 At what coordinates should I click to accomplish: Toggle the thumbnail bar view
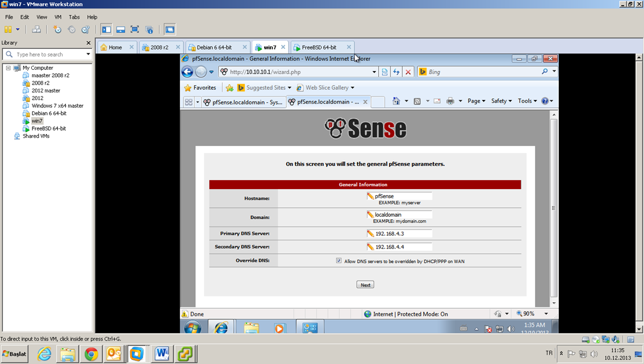click(121, 30)
